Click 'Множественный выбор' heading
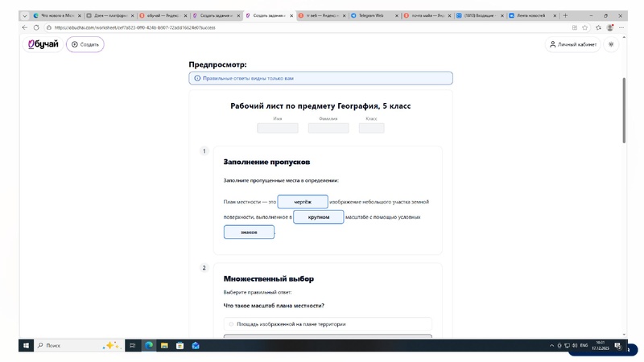 coord(269,279)
